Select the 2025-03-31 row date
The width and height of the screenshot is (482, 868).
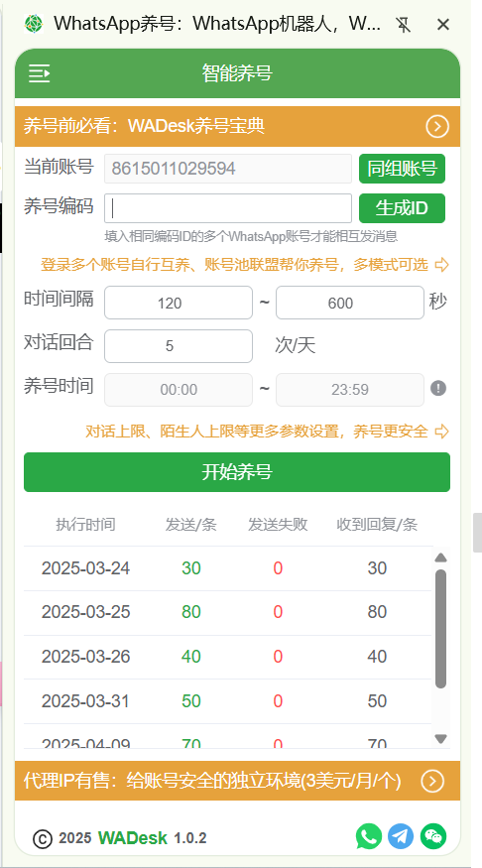[x=85, y=700]
